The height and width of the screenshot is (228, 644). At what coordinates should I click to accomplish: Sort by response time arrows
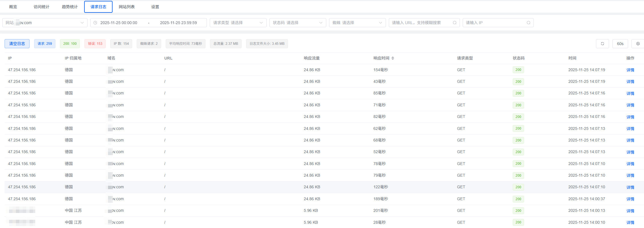[393, 58]
